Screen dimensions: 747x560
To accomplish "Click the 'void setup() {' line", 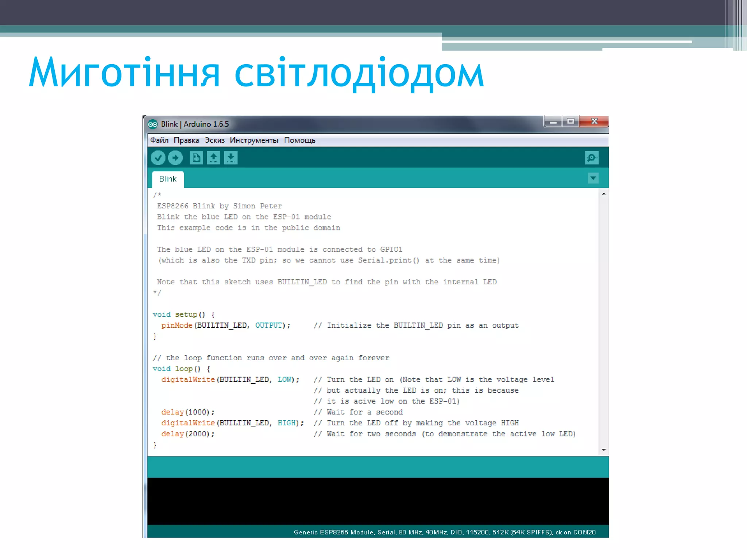I will pos(183,314).
